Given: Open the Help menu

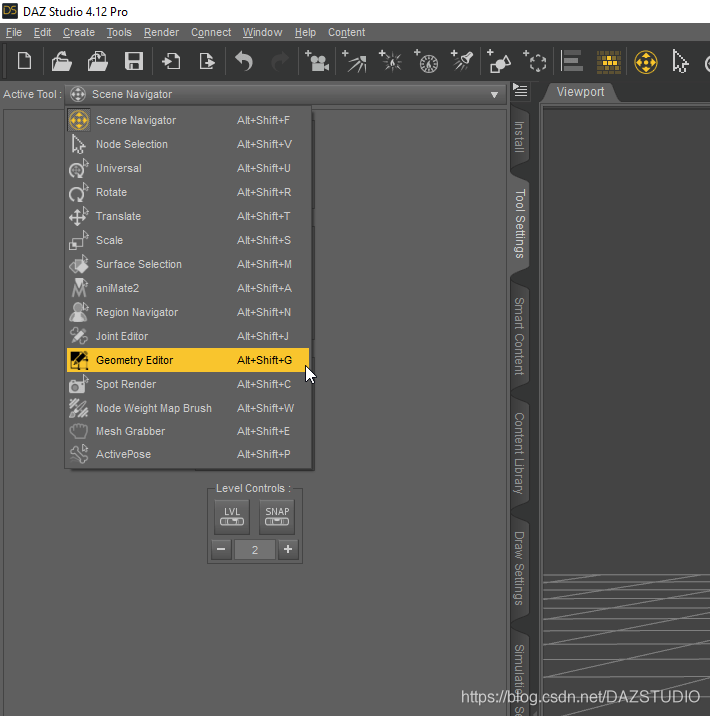Looking at the screenshot, I should pyautogui.click(x=305, y=32).
